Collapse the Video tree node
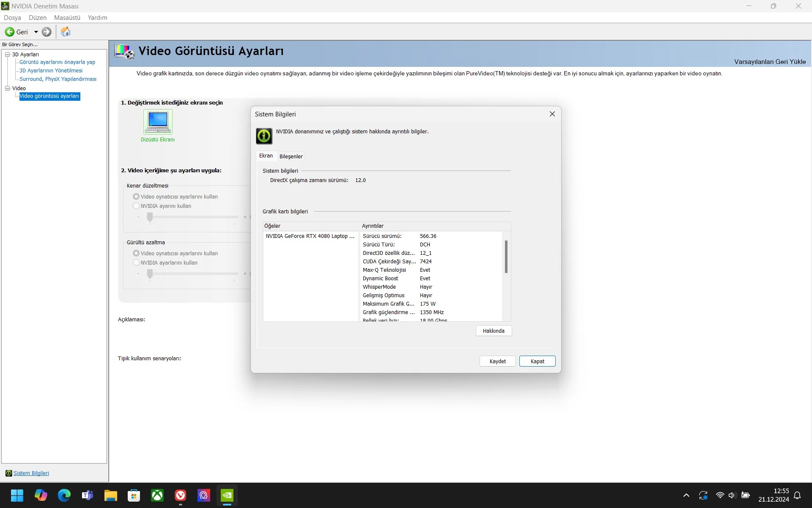This screenshot has width=812, height=508. 7,88
